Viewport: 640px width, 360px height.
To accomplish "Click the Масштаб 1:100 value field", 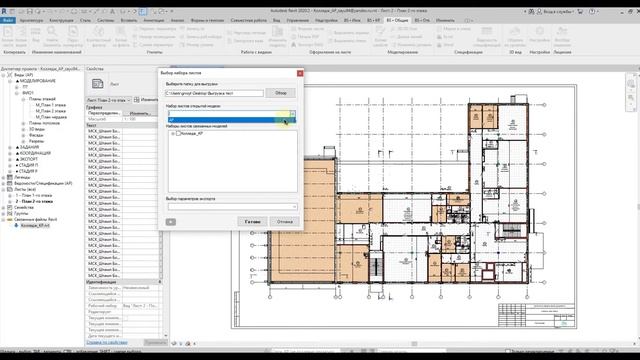I will point(140,119).
